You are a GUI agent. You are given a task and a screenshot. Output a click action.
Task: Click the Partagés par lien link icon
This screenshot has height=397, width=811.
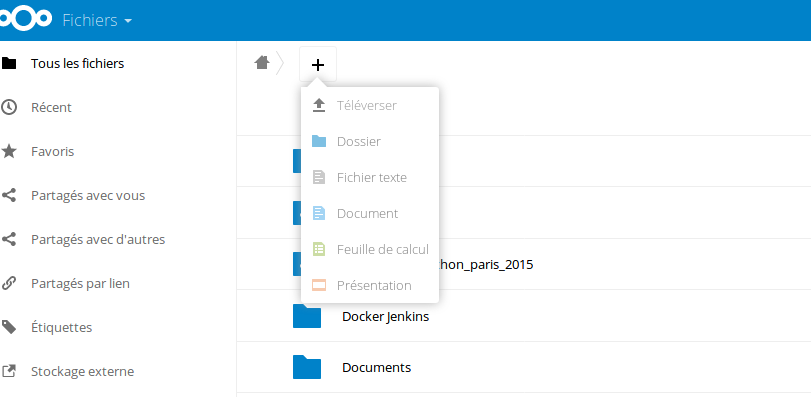9,283
